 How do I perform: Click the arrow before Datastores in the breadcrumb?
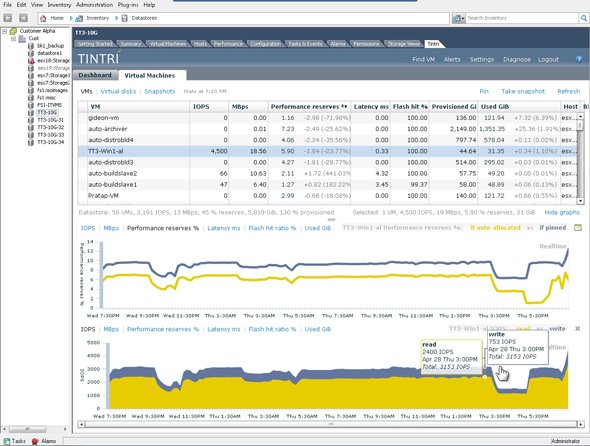point(117,18)
